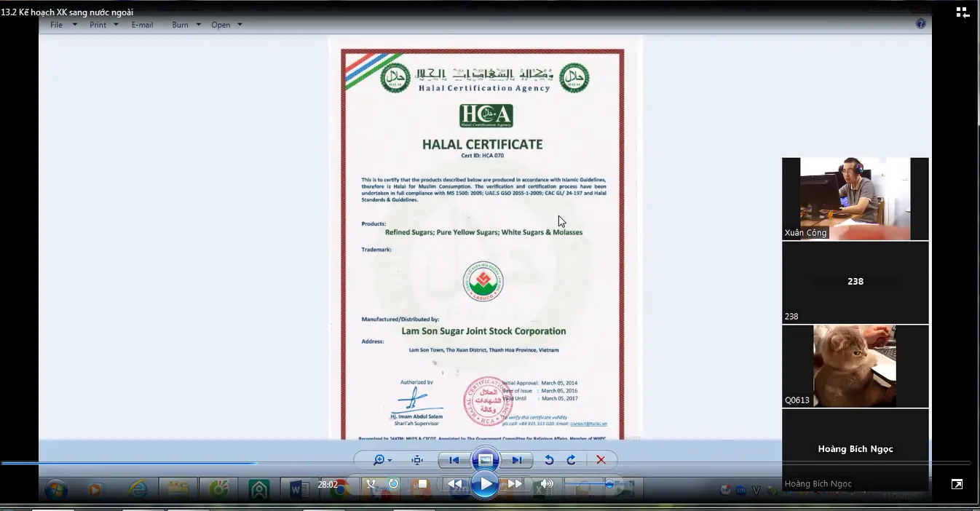Expand the Open dropdown menu
980x511 pixels.
point(226,25)
